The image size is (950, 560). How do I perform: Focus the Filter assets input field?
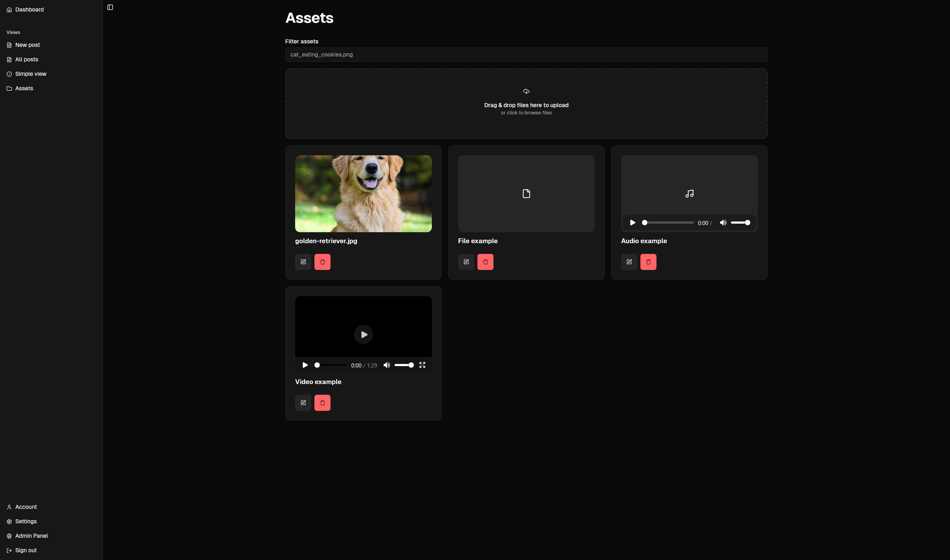(x=526, y=55)
